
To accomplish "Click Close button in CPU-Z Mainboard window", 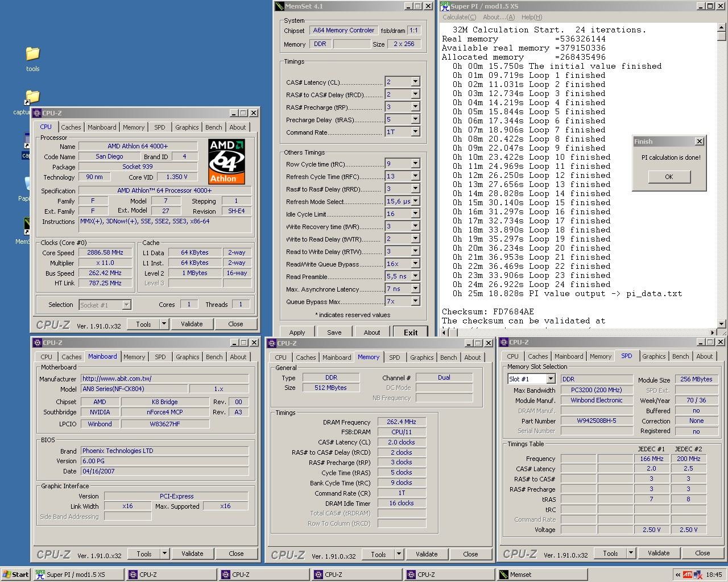I will pos(236,554).
